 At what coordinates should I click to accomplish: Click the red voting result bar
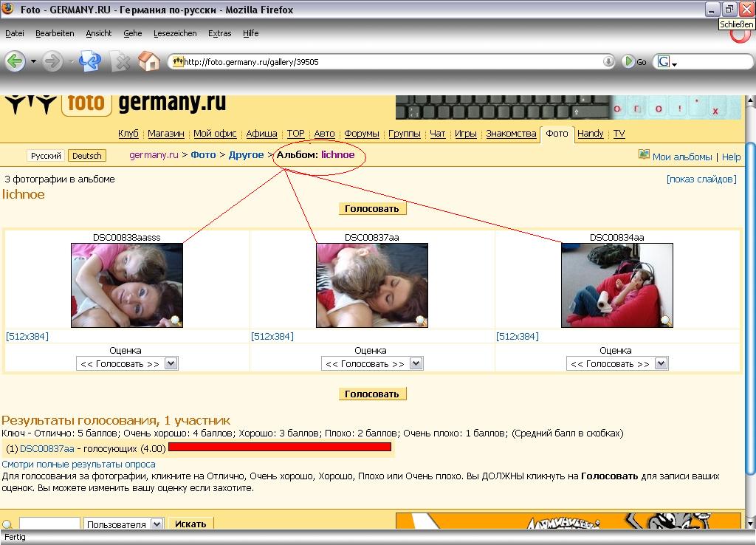[279, 447]
